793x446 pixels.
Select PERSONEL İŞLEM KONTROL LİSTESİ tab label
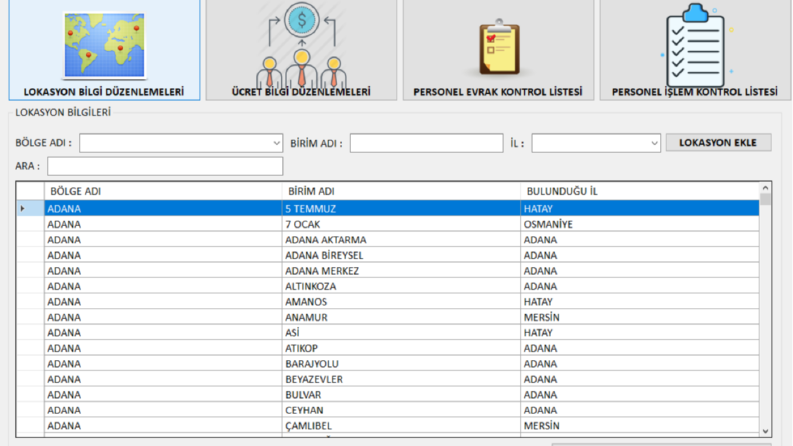click(695, 92)
